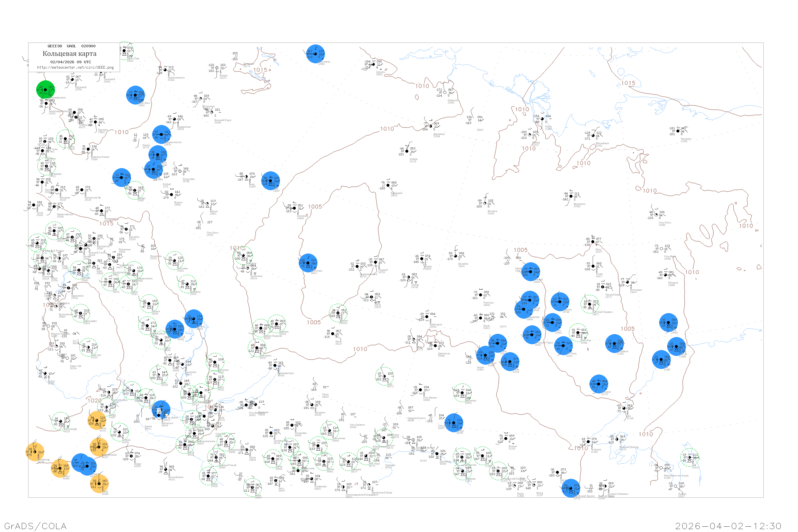The height and width of the screenshot is (532, 798).
Task: Click the Кольцевая карта title
Action: [69, 54]
